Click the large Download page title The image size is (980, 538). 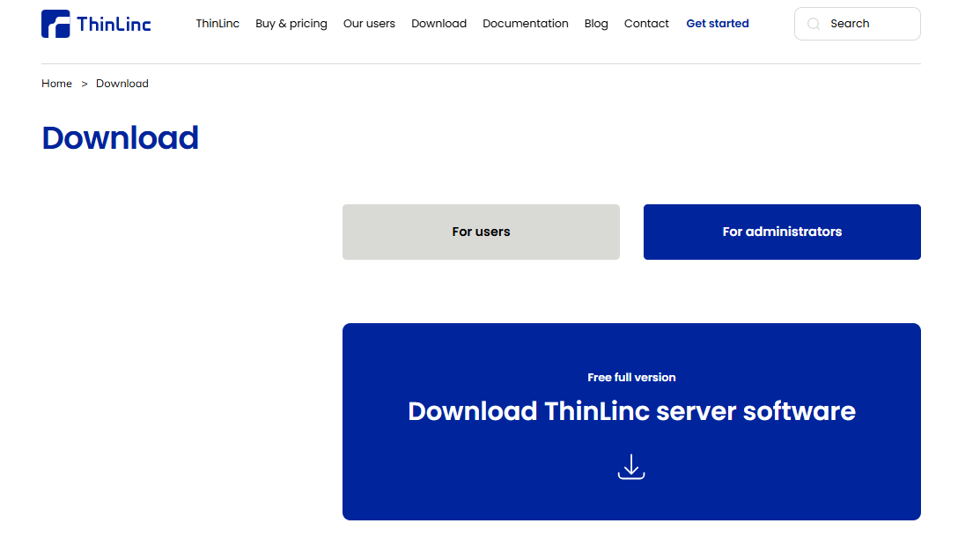(x=121, y=138)
